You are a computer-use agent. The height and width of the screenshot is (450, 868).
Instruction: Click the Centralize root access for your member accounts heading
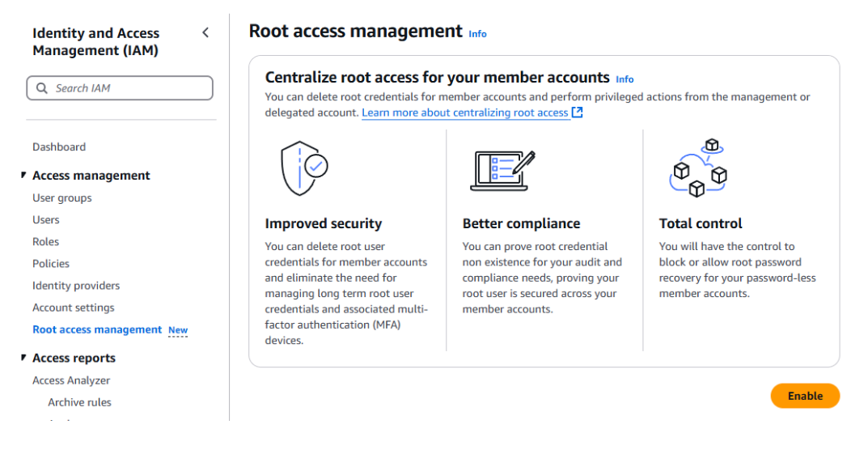click(438, 77)
